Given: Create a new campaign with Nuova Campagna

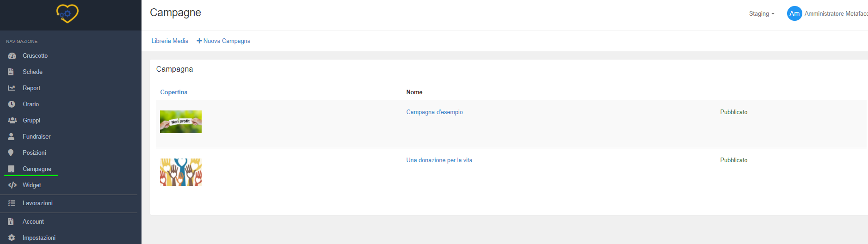Looking at the screenshot, I should click(224, 41).
